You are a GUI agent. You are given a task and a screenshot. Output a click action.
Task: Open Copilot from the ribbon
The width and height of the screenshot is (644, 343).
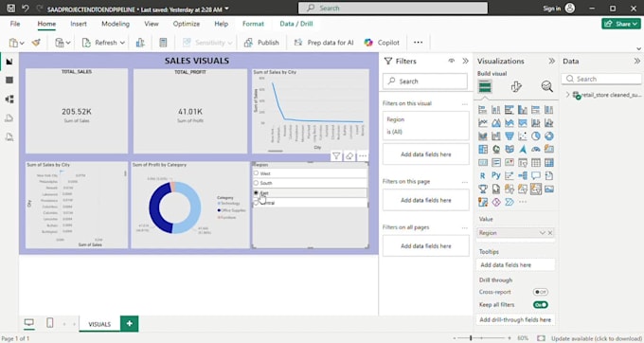(x=382, y=43)
